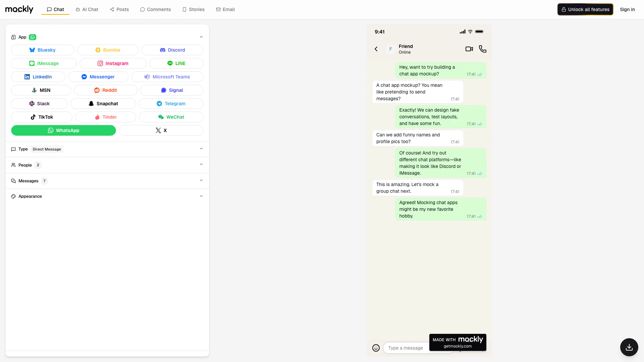Click Unlock all features button
644x362 pixels.
point(585,9)
